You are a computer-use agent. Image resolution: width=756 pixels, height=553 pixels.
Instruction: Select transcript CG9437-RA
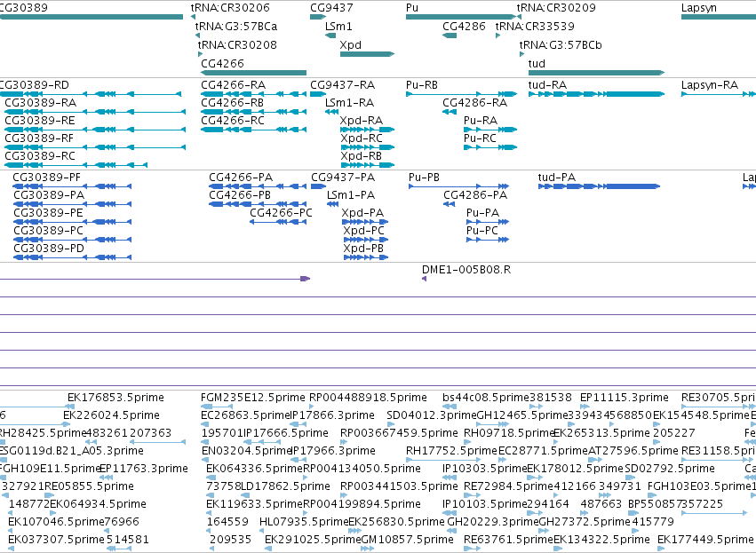tap(343, 85)
